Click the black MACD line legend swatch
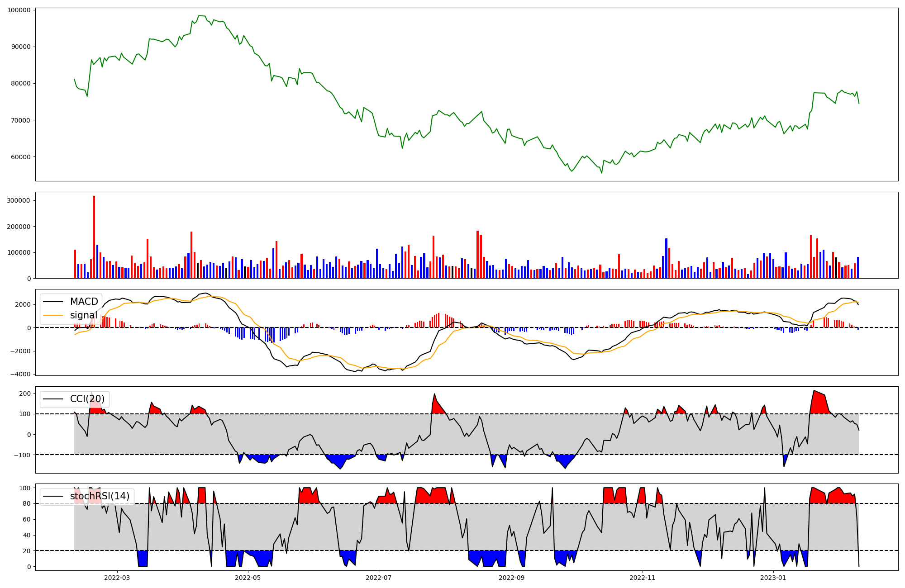Image resolution: width=905 pixels, height=588 pixels. 54,302
